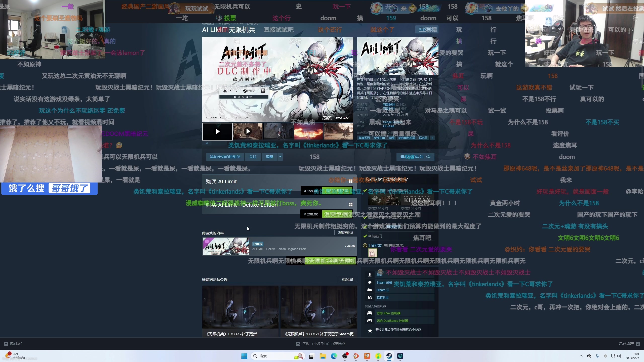The width and height of the screenshot is (644, 362).
Task: Open Deluxe Edition Upgrade Pack DLC row
Action: (279, 246)
